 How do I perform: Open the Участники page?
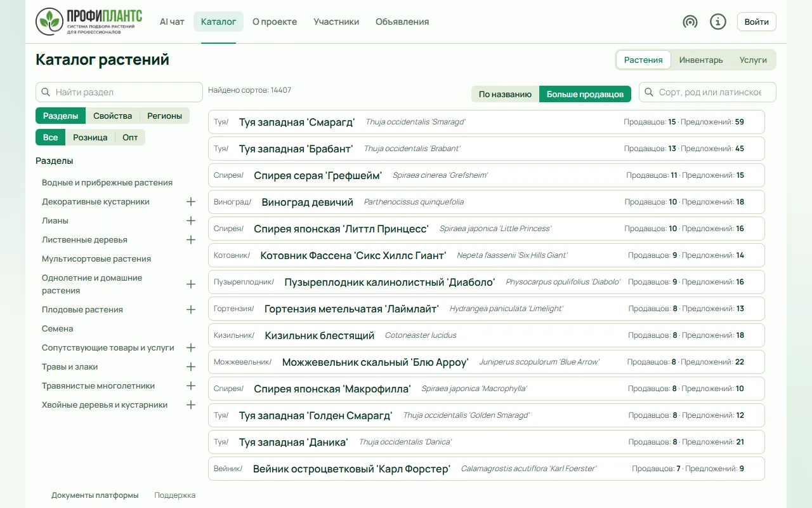pyautogui.click(x=336, y=22)
